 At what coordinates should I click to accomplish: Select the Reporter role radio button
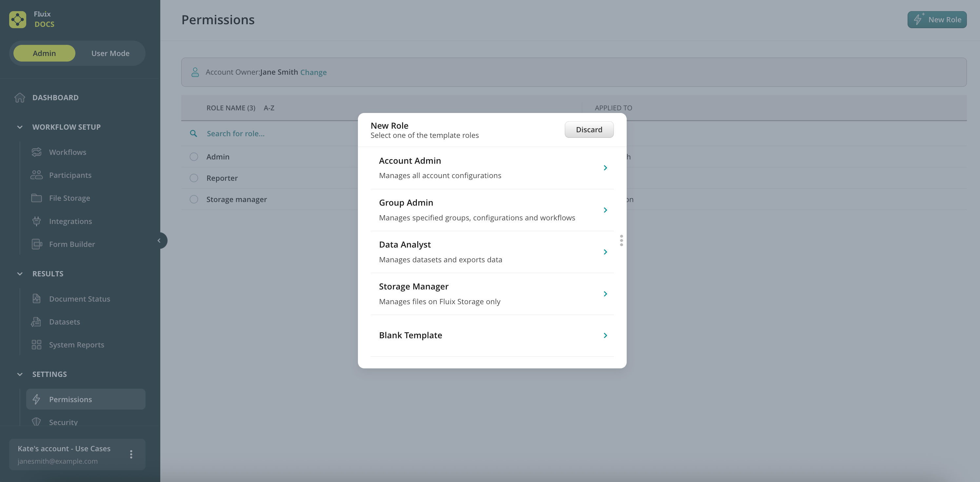[194, 178]
